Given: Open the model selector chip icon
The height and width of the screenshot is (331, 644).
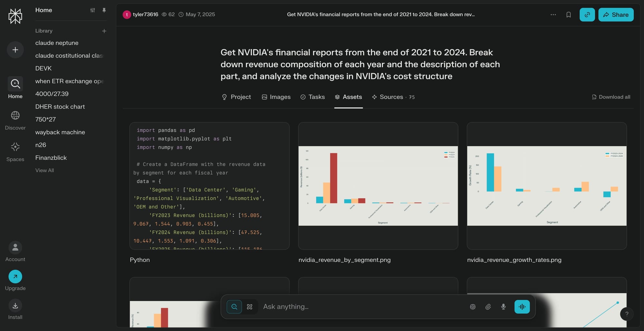Looking at the screenshot, I should pos(473,307).
